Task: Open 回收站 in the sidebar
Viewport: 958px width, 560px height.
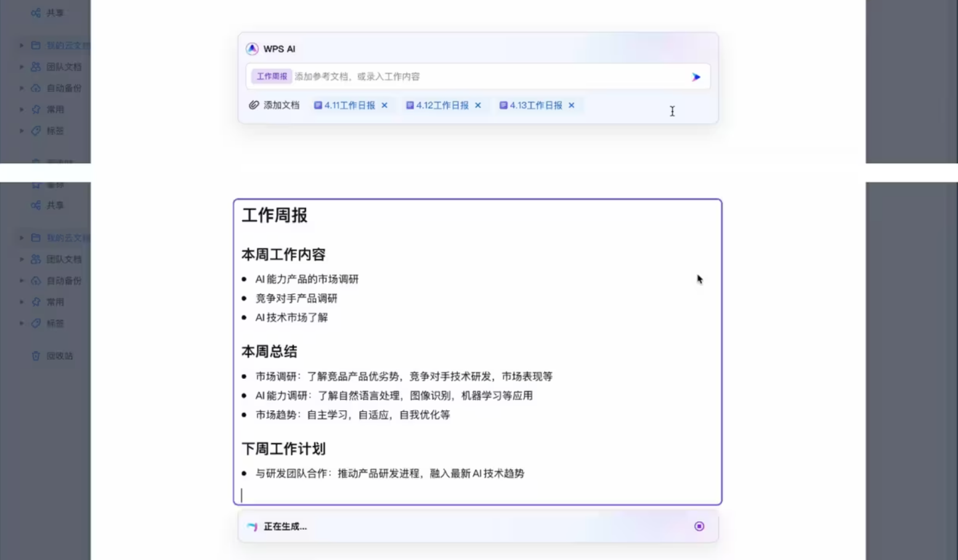Action: pos(60,355)
